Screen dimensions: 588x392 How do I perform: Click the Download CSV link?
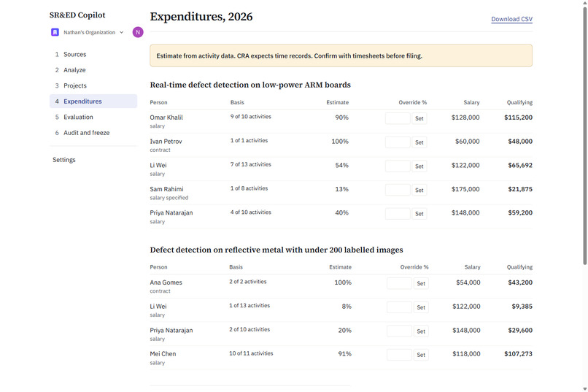pyautogui.click(x=511, y=19)
